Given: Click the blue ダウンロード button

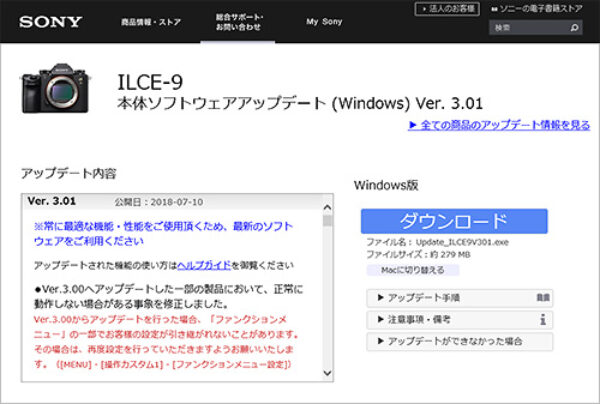Looking at the screenshot, I should tap(454, 221).
